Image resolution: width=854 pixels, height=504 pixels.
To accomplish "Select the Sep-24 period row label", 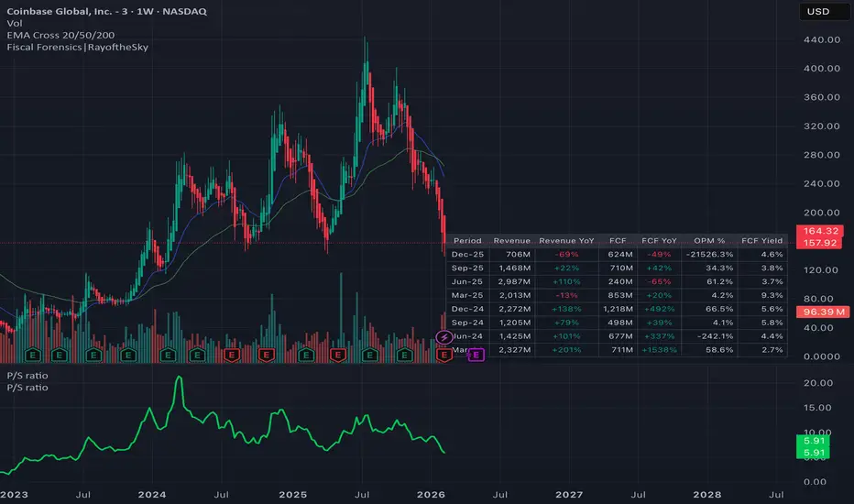I will point(467,323).
